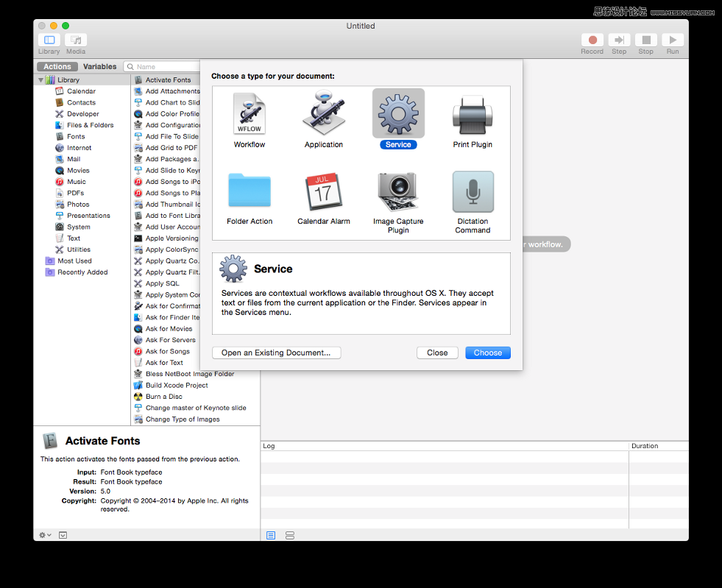Click the Stop toolbar button
Viewport: 722px width, 588px height.
point(646,40)
